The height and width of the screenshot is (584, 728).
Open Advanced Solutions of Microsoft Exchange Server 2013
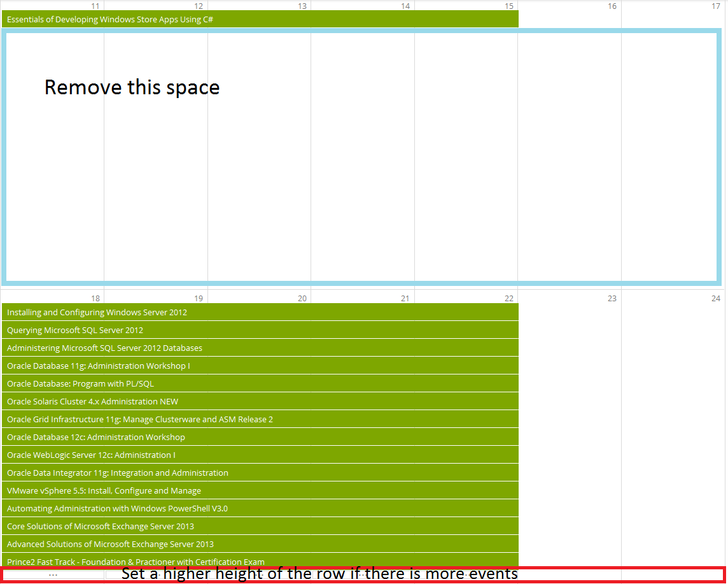tap(260, 544)
